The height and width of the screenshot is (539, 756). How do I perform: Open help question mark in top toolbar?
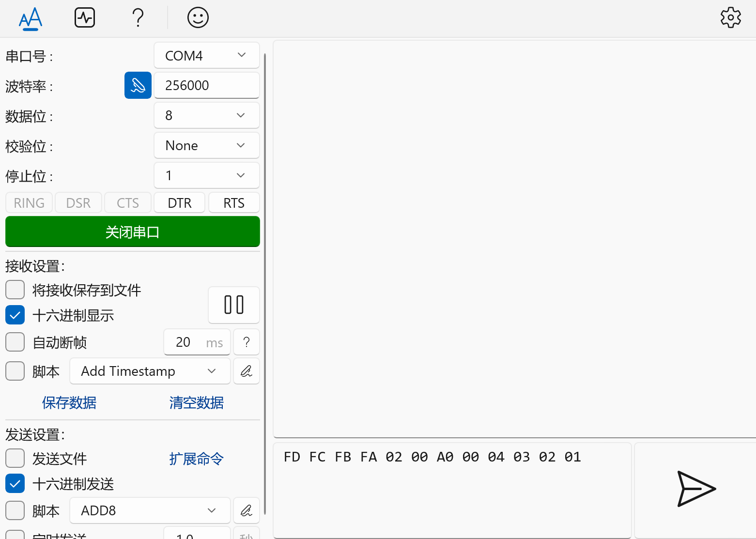138,18
